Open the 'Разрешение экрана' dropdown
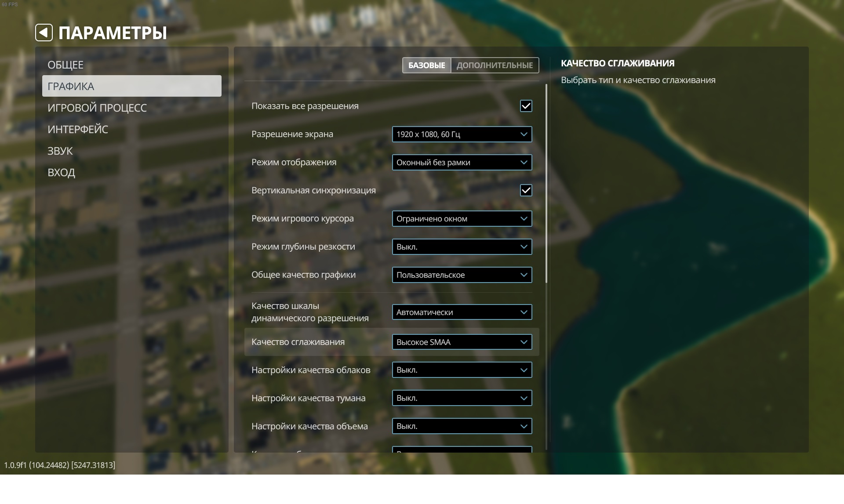This screenshot has height=504, width=844. (462, 134)
